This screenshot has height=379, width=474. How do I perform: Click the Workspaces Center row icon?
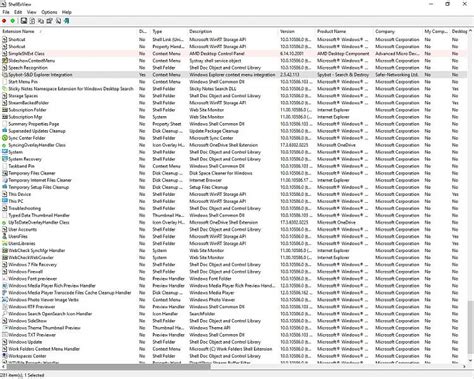[5, 356]
